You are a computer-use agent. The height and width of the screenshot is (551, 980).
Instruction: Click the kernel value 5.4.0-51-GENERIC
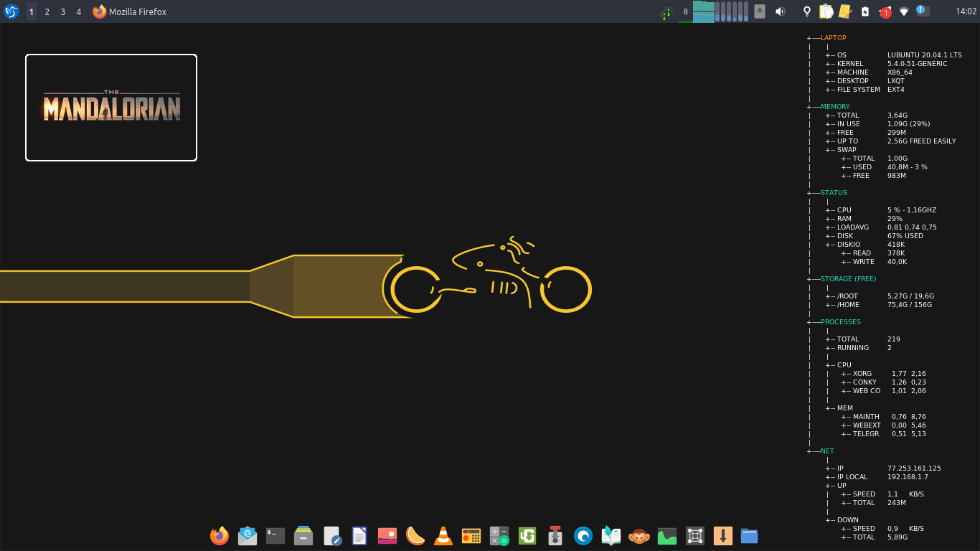tap(917, 64)
